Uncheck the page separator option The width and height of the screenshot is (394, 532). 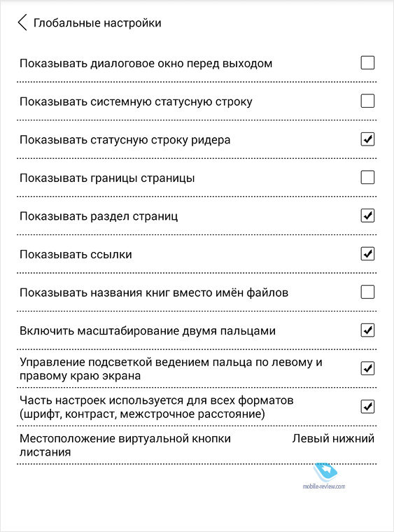[x=367, y=216]
